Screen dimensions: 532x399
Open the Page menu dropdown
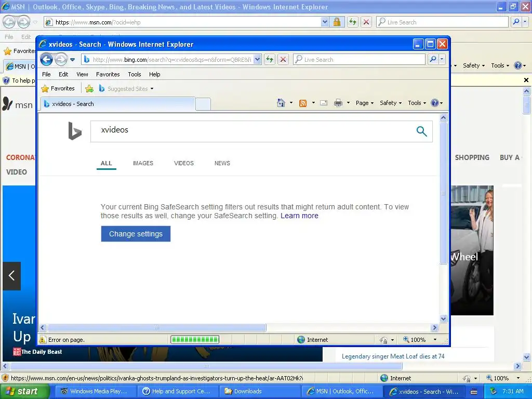[x=365, y=103]
